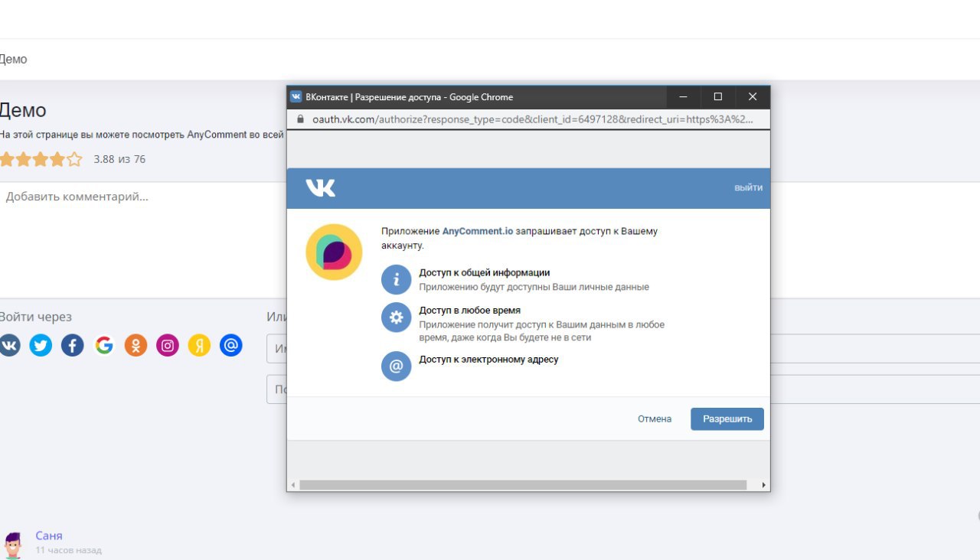Click the rating stars of the demo page
The height and width of the screenshot is (560, 980).
coord(41,159)
